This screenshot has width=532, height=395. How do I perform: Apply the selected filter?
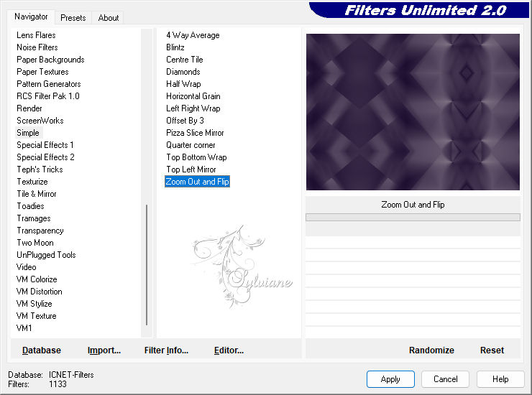coord(390,378)
